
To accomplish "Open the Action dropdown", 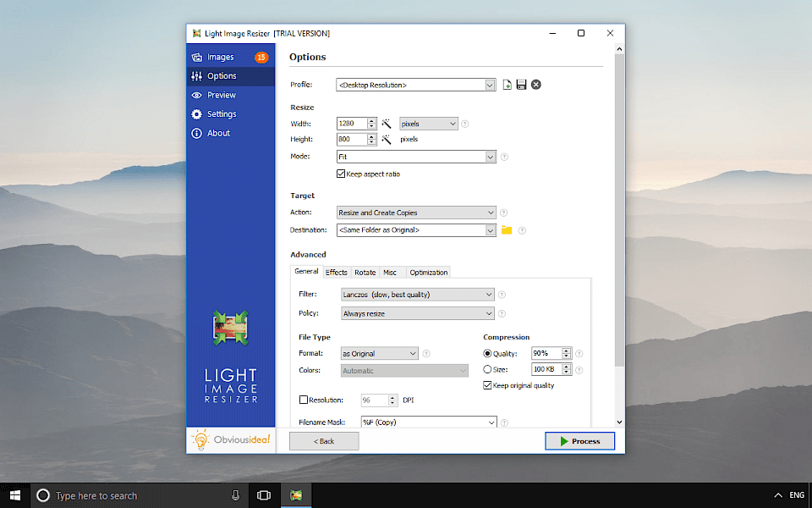I will pos(416,213).
